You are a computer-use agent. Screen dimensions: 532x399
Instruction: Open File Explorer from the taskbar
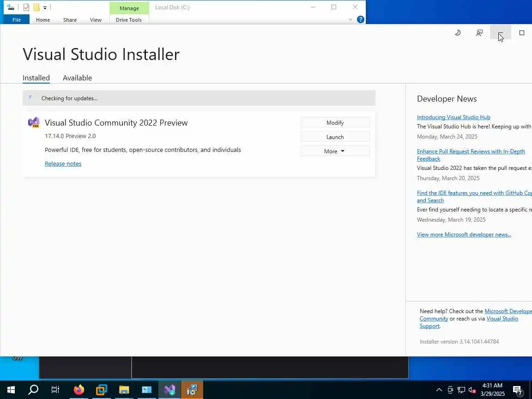click(124, 389)
